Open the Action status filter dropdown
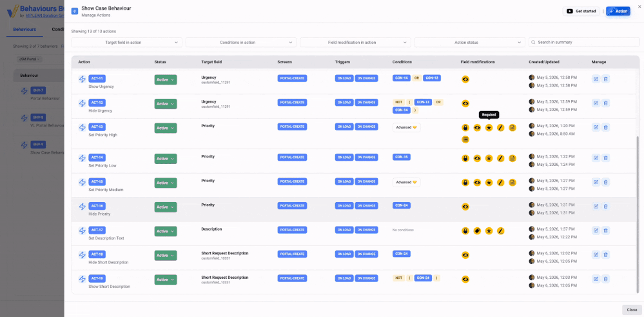 coord(470,43)
